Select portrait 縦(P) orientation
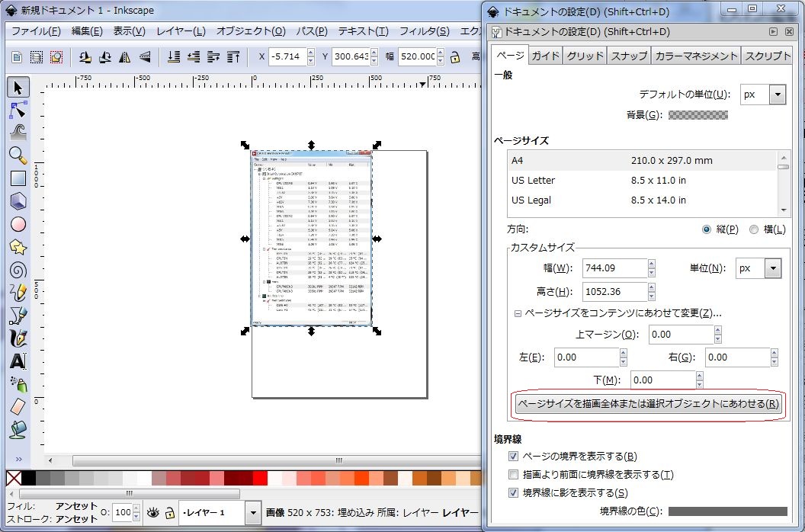Image resolution: width=805 pixels, height=532 pixels. point(707,229)
